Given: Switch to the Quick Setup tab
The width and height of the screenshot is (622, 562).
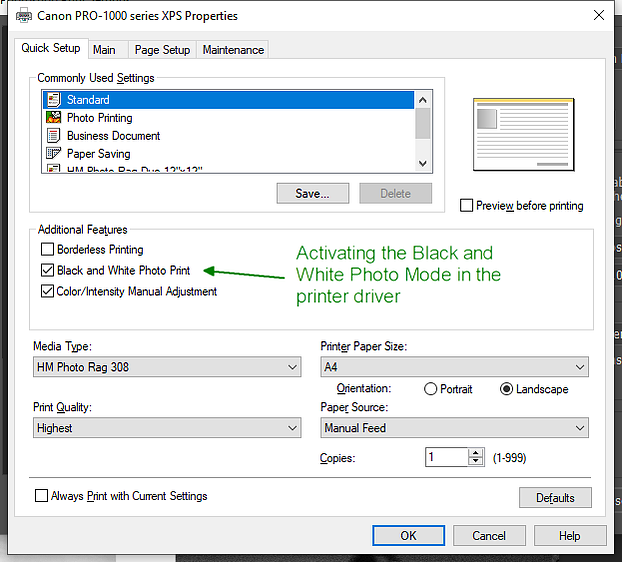Looking at the screenshot, I should pyautogui.click(x=51, y=48).
